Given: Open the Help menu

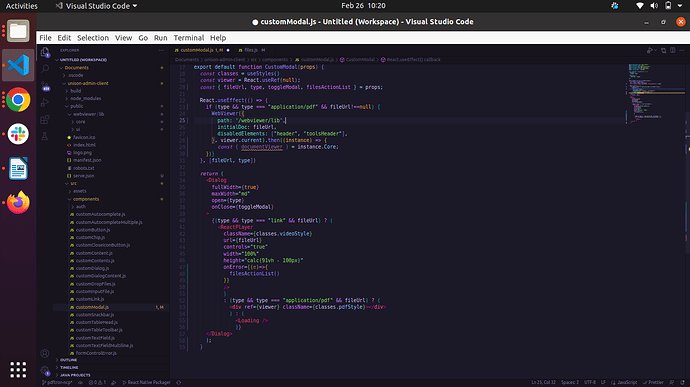Looking at the screenshot, I should [218, 38].
